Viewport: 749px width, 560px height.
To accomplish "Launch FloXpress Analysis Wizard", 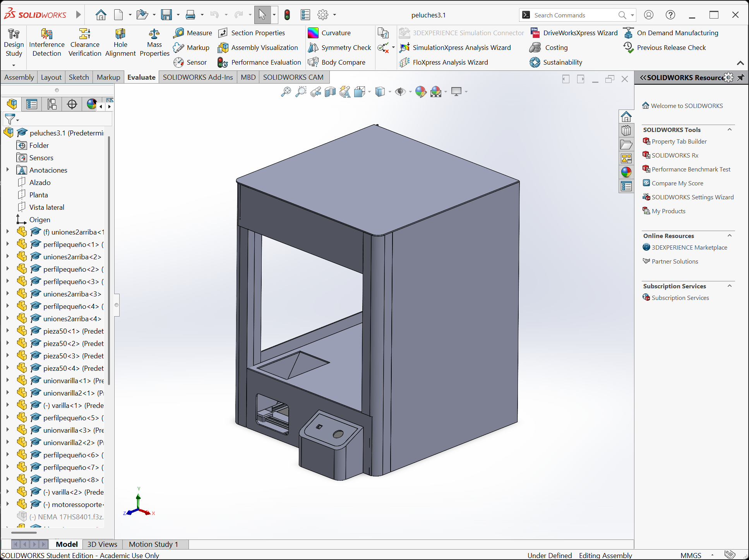I will tap(444, 62).
